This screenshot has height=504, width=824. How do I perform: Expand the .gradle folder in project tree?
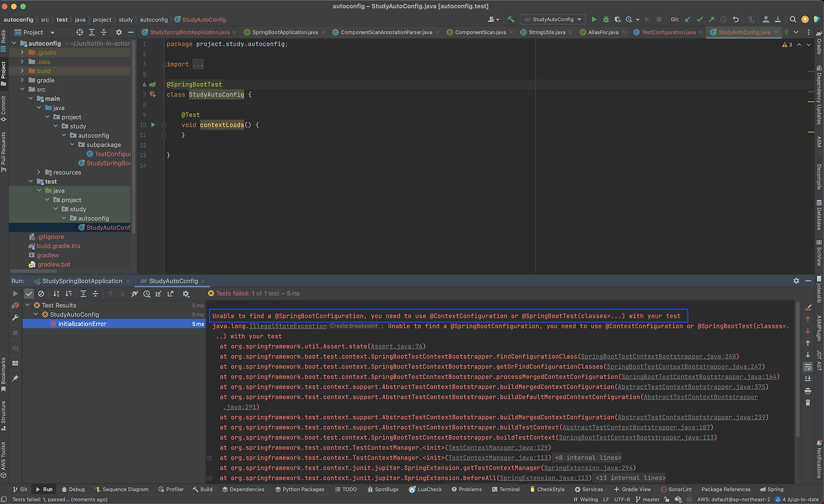(23, 53)
